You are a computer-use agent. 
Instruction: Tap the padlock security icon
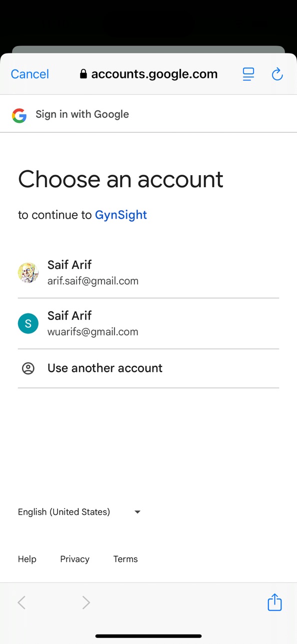[83, 74]
